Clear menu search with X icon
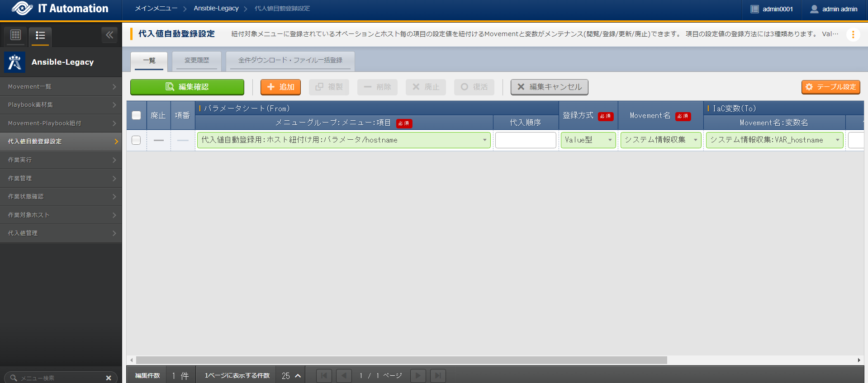 coord(109,378)
